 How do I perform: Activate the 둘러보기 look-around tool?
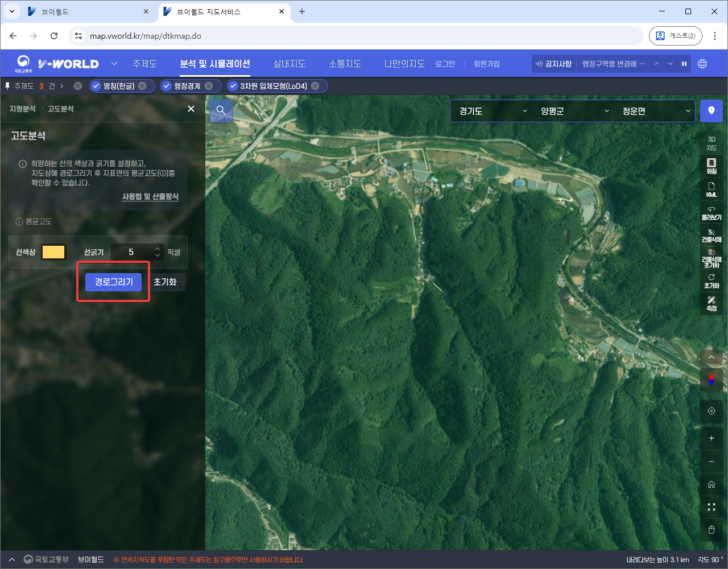[711, 213]
